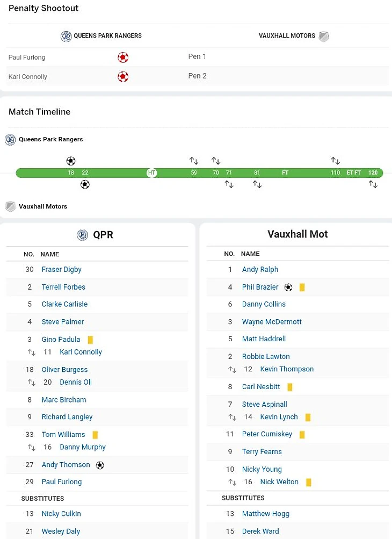392x539 pixels.
Task: Click Paul Furlong's missed penalty ball icon
Action: point(123,57)
